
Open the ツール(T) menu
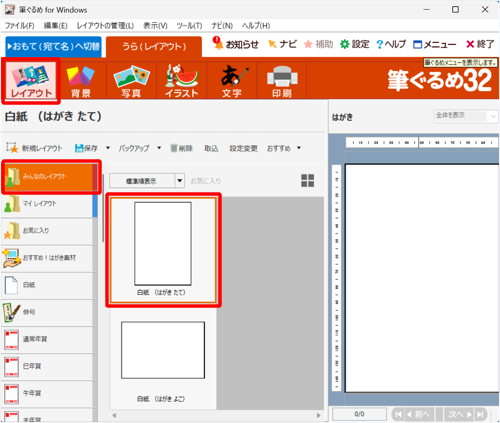189,26
